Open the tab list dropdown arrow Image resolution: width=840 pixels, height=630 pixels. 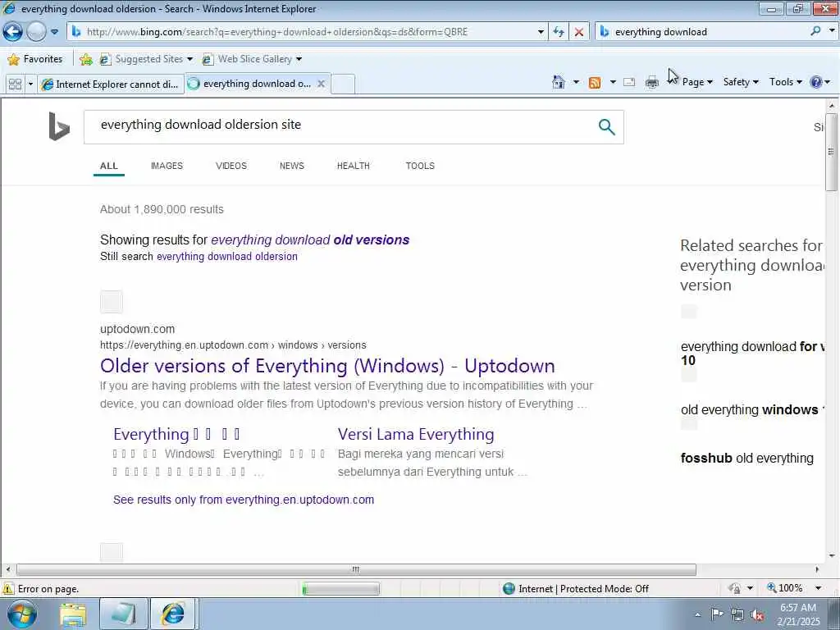coord(30,84)
